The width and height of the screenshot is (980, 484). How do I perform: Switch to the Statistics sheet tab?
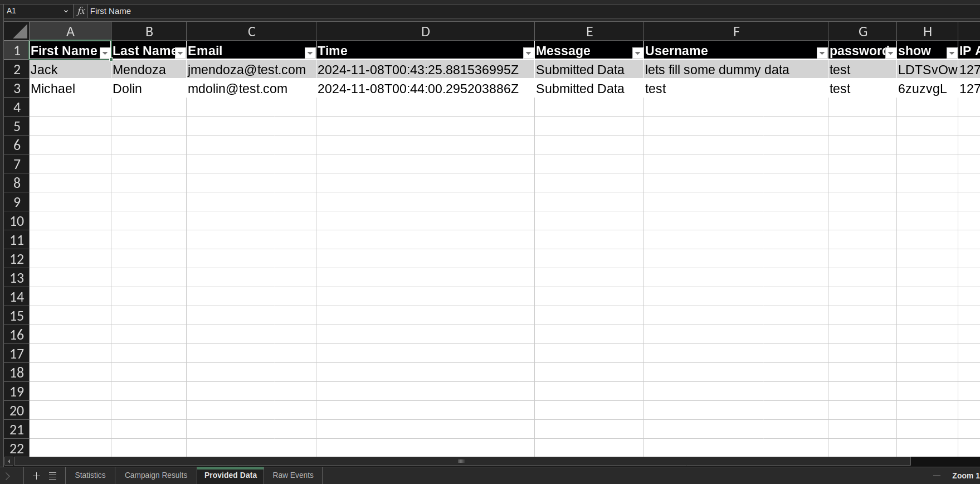pyautogui.click(x=90, y=476)
